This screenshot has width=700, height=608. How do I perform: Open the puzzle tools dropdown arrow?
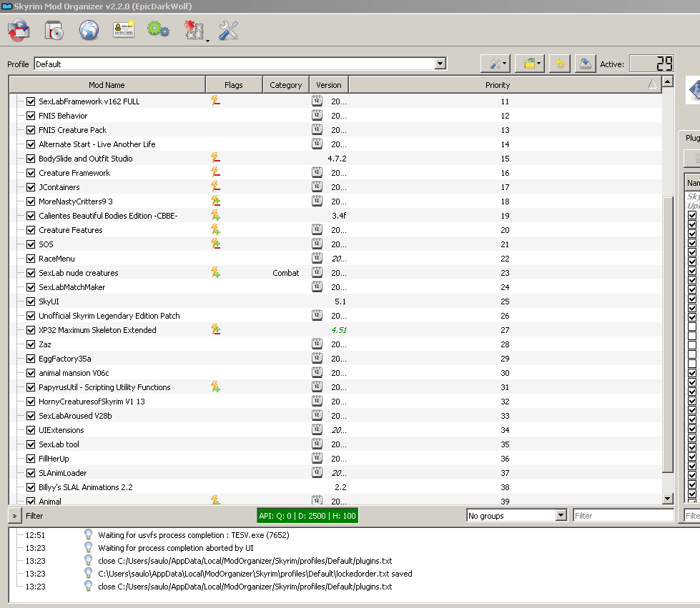(207, 41)
